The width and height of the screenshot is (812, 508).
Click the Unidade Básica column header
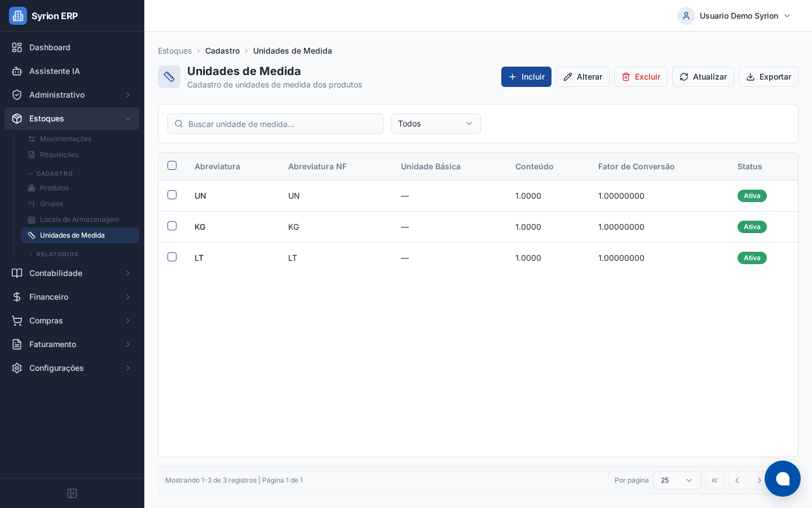coord(431,167)
